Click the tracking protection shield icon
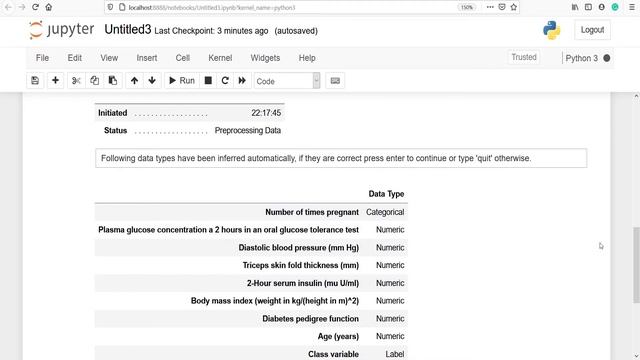Image resolution: width=640 pixels, height=360 pixels. tap(110, 7)
